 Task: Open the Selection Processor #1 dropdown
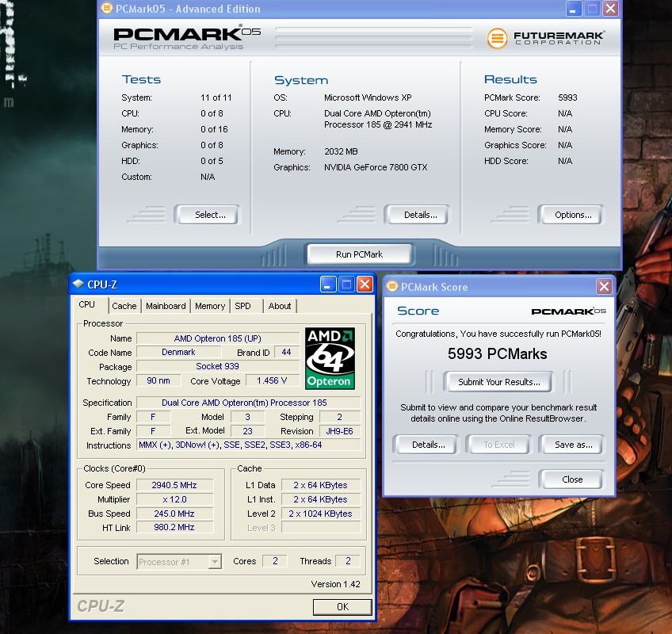tap(215, 561)
